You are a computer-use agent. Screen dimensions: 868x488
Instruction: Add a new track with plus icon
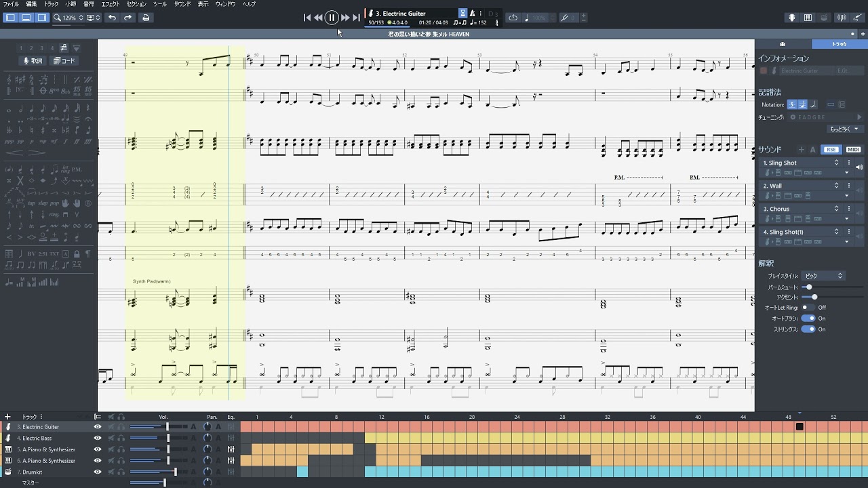[x=7, y=417]
